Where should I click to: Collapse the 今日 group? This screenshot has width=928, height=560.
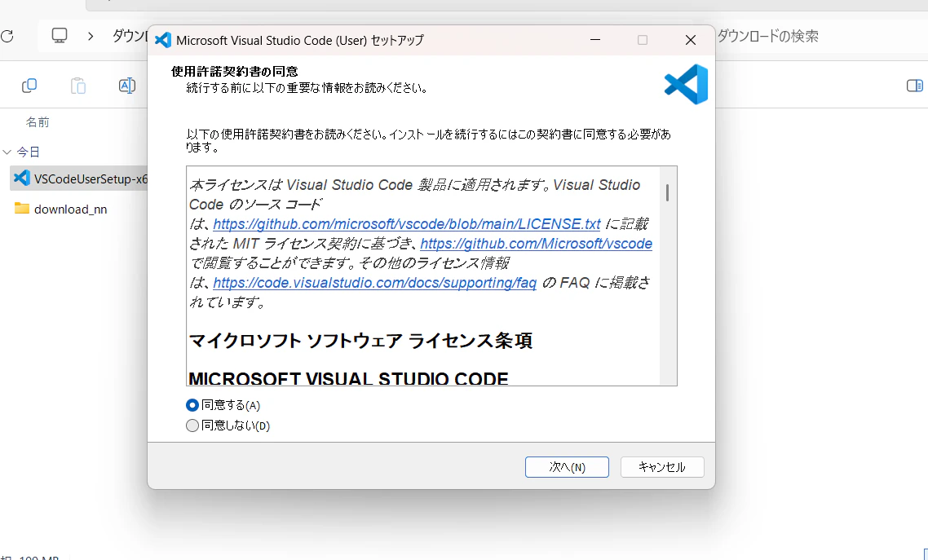[x=7, y=152]
